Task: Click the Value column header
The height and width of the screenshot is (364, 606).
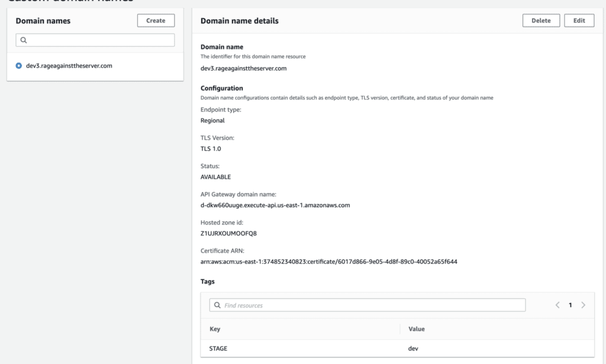Action: [x=417, y=329]
